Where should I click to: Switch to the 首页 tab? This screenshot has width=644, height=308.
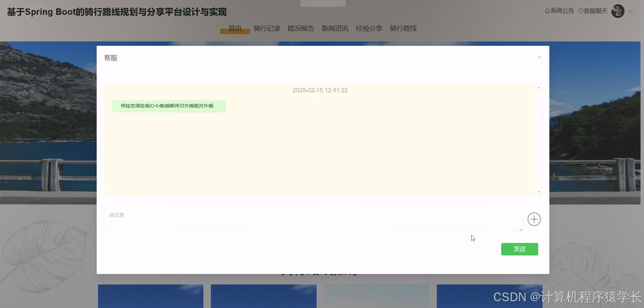coord(235,29)
